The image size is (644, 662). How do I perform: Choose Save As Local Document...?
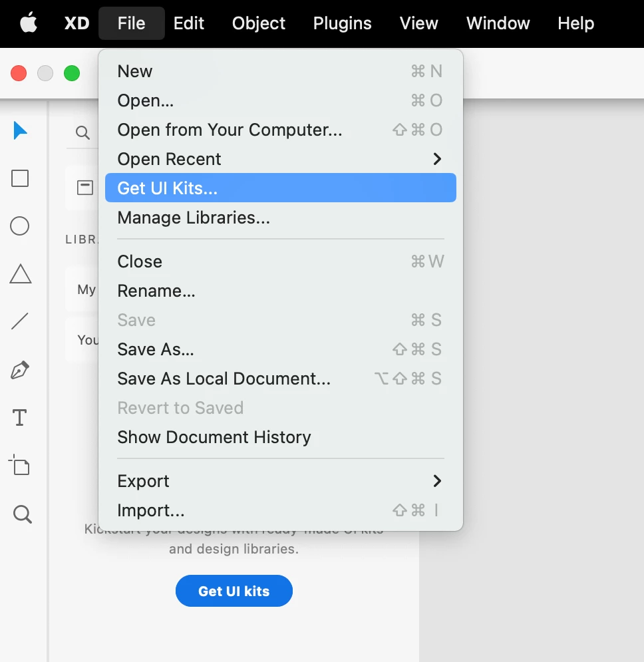coord(280,379)
